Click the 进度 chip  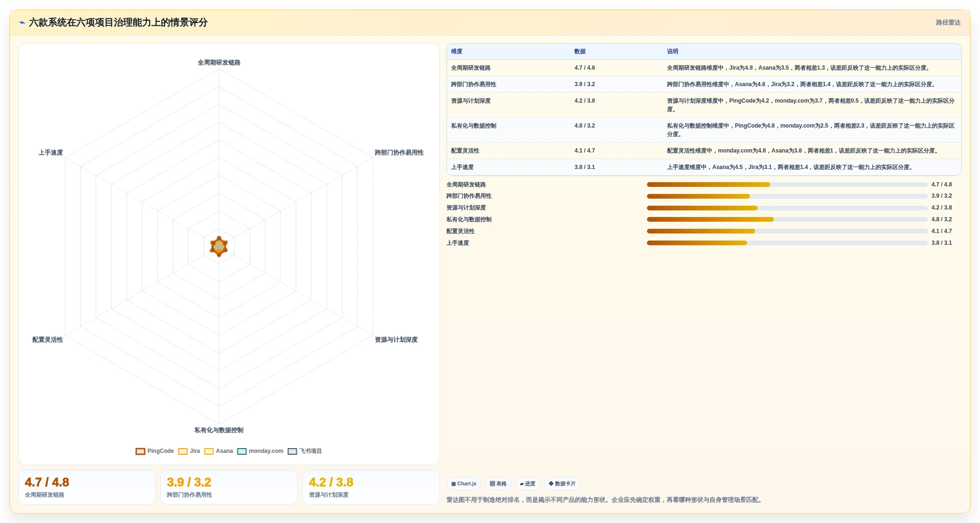tap(527, 483)
